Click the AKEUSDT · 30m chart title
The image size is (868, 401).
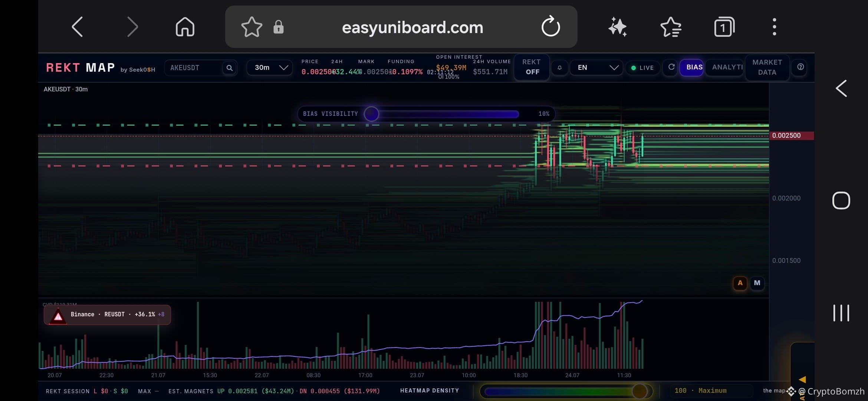[x=66, y=89]
